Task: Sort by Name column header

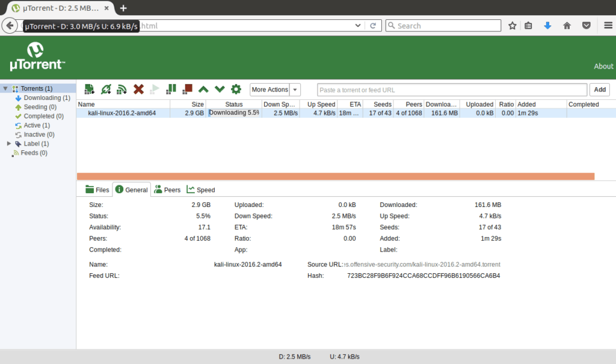Action: tap(123, 104)
